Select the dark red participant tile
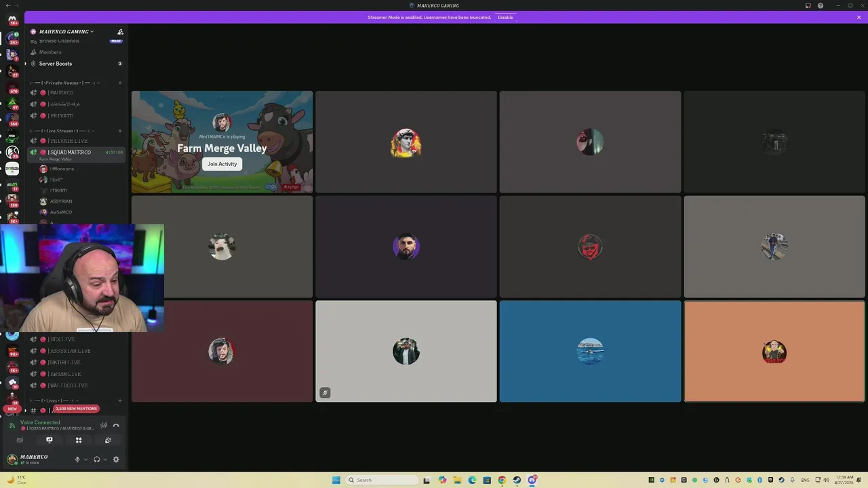Screen dimensions: 868x488 click(x=222, y=351)
